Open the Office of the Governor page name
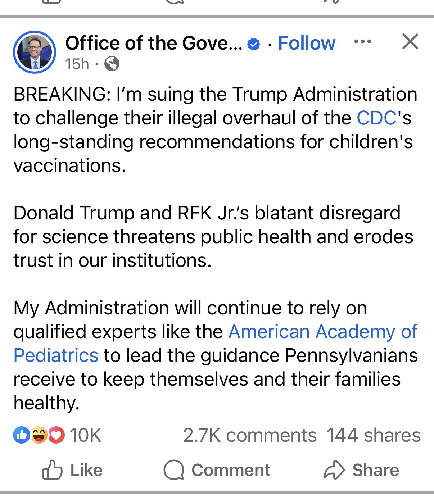 [x=154, y=43]
